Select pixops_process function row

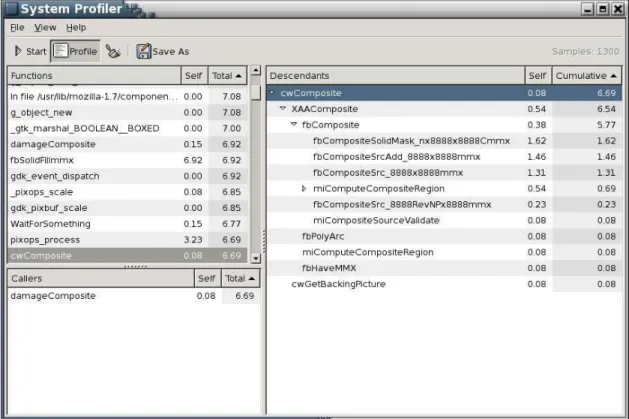128,239
